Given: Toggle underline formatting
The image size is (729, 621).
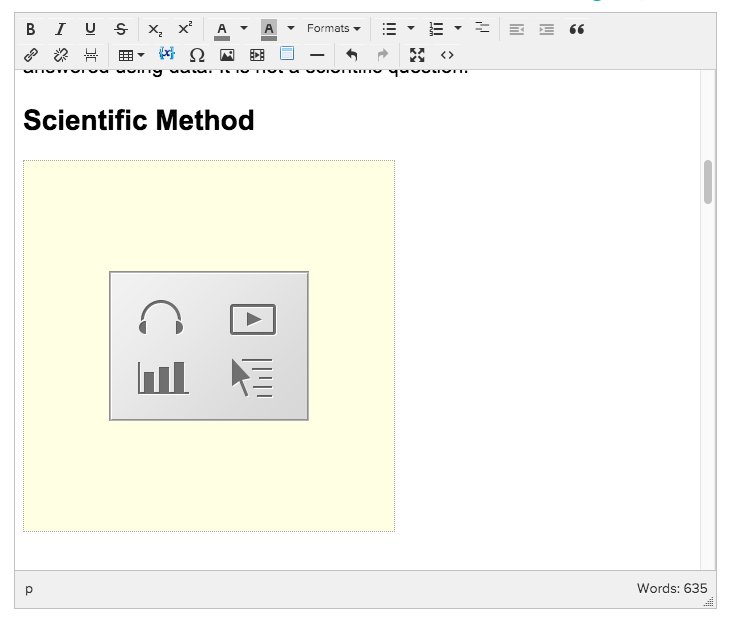Looking at the screenshot, I should 90,29.
